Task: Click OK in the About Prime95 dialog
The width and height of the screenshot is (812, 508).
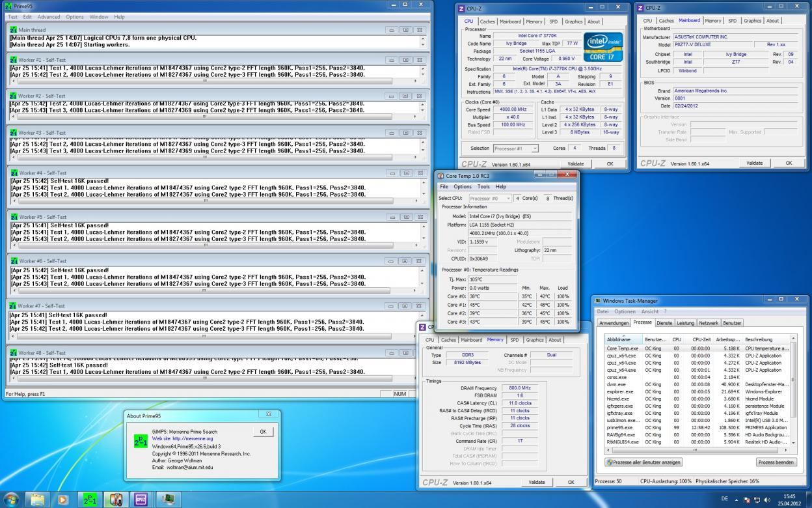Action: (263, 432)
